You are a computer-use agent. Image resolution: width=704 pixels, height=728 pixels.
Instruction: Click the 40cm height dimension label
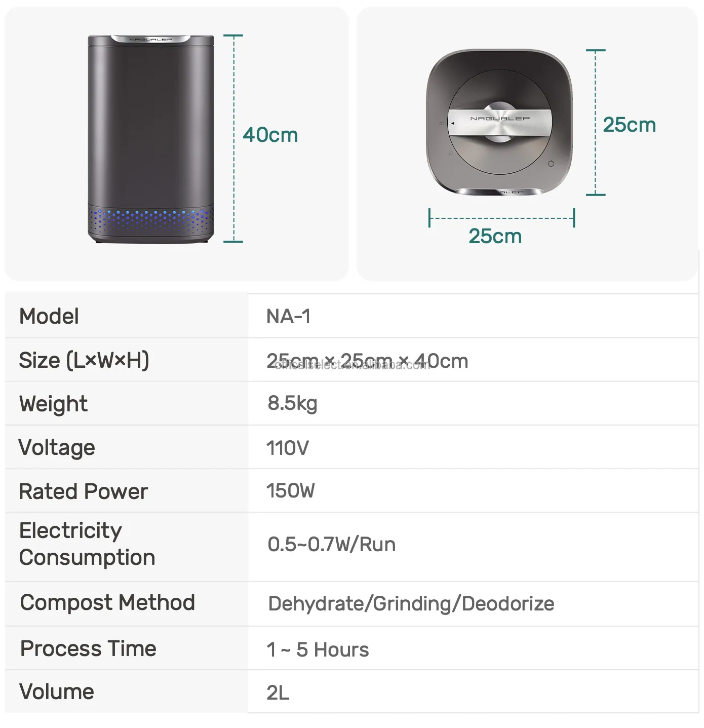(x=270, y=135)
